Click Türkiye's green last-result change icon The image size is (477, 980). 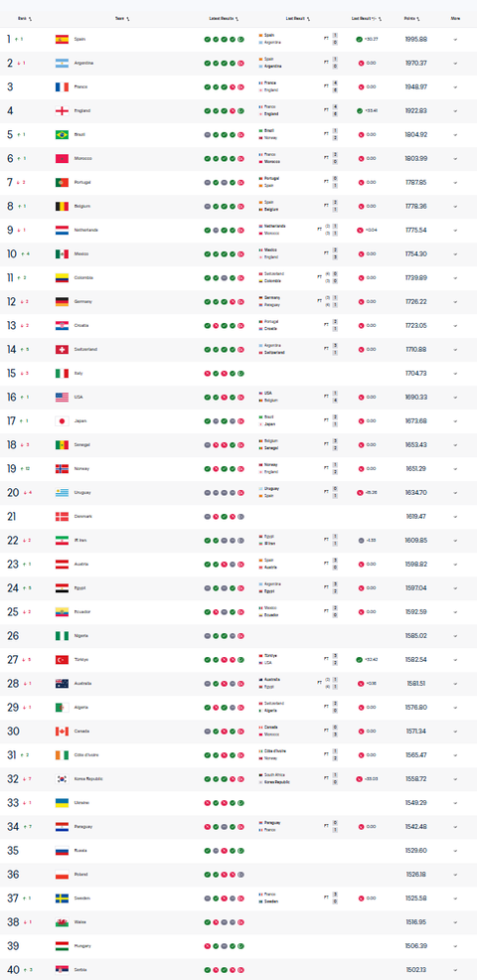click(360, 659)
